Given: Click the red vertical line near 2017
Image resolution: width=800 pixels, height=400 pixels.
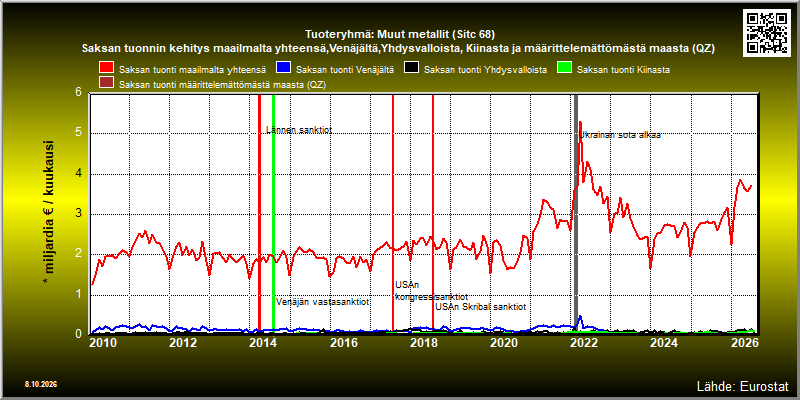Looking at the screenshot, I should pyautogui.click(x=393, y=213).
